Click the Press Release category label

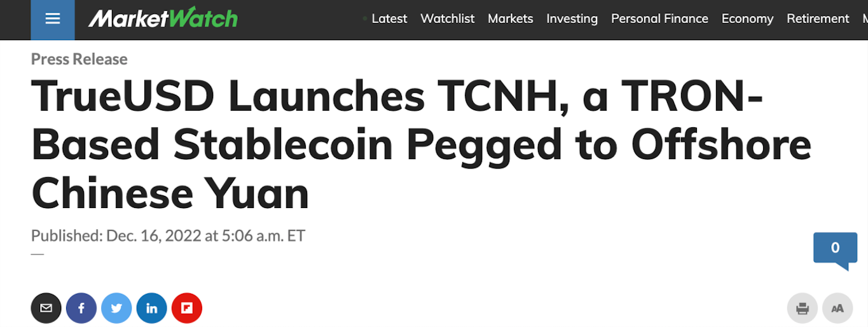pos(79,59)
